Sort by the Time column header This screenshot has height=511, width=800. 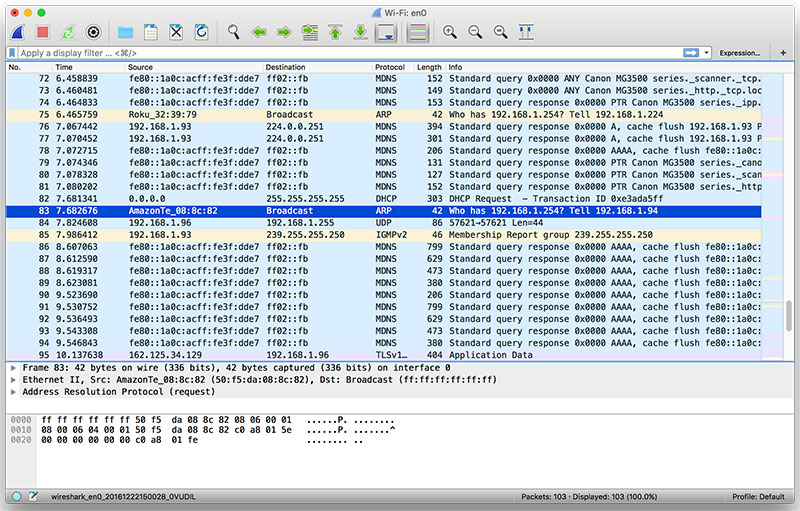89,67
